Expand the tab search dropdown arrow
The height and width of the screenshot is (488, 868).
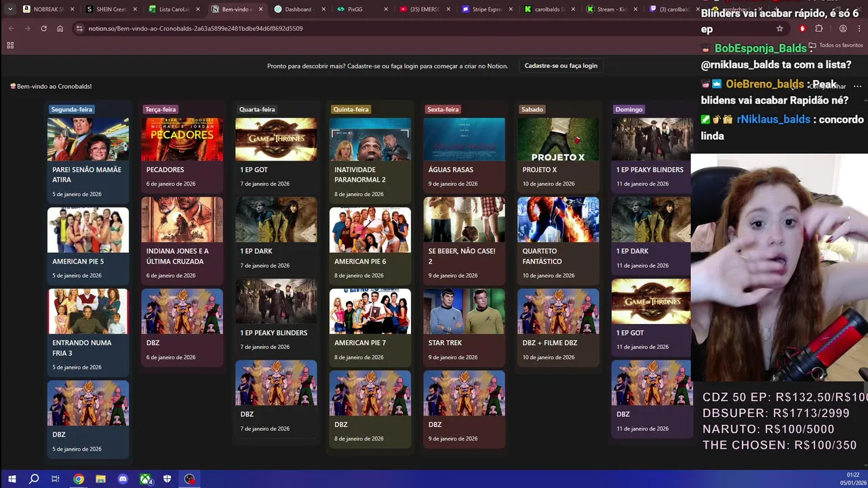pyautogui.click(x=9, y=9)
